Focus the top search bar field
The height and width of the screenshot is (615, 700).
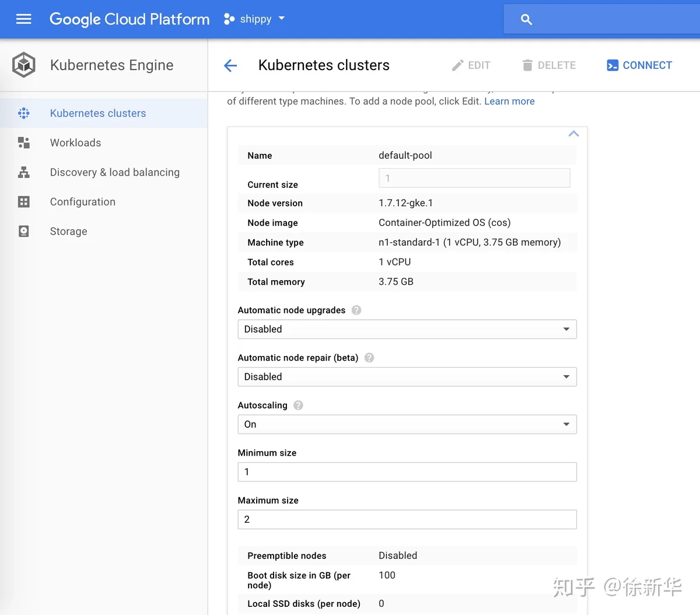(602, 19)
